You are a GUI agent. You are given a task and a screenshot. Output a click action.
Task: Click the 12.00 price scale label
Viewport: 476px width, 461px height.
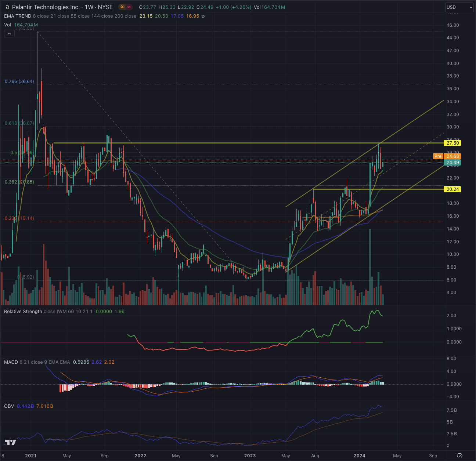453,242
